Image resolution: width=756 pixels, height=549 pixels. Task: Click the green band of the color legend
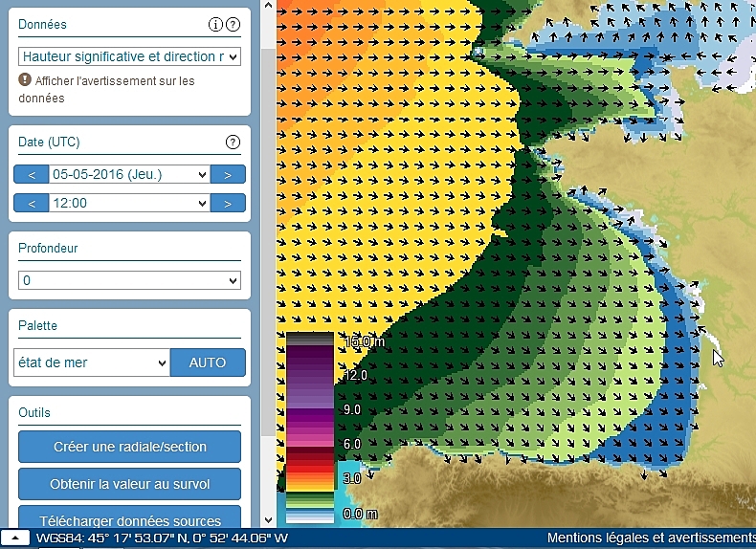coord(310,499)
